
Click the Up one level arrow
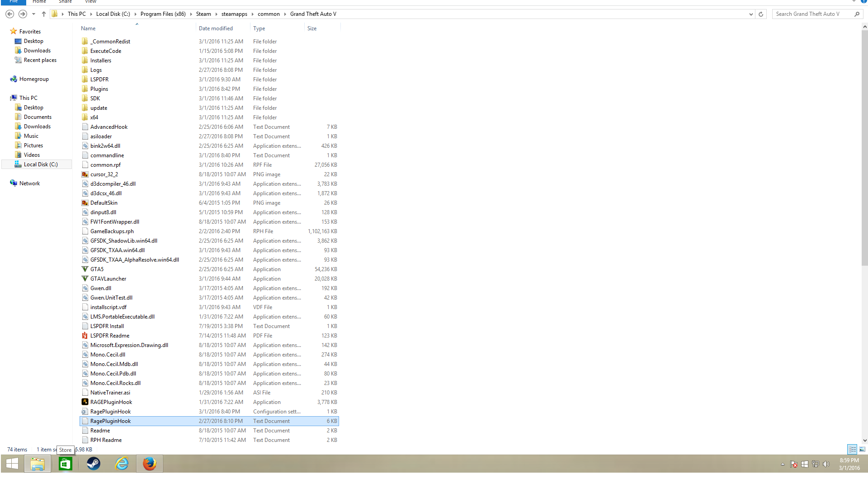(44, 14)
